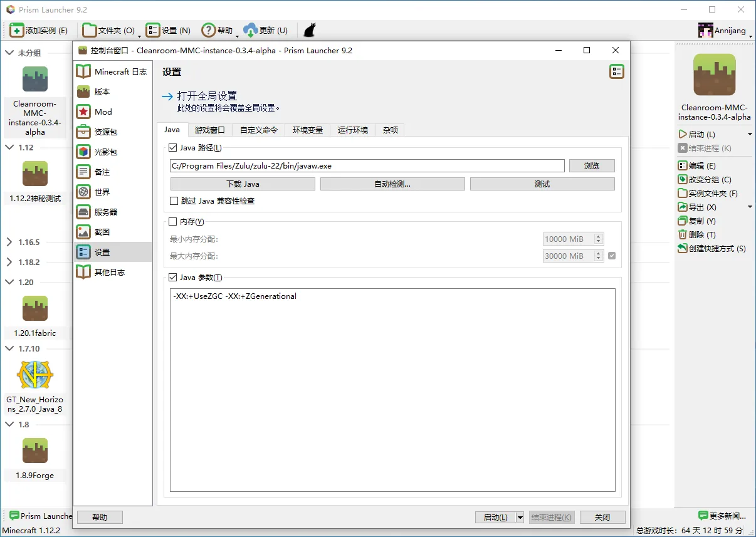Open the 其他日志 page in sidebar

tap(112, 272)
